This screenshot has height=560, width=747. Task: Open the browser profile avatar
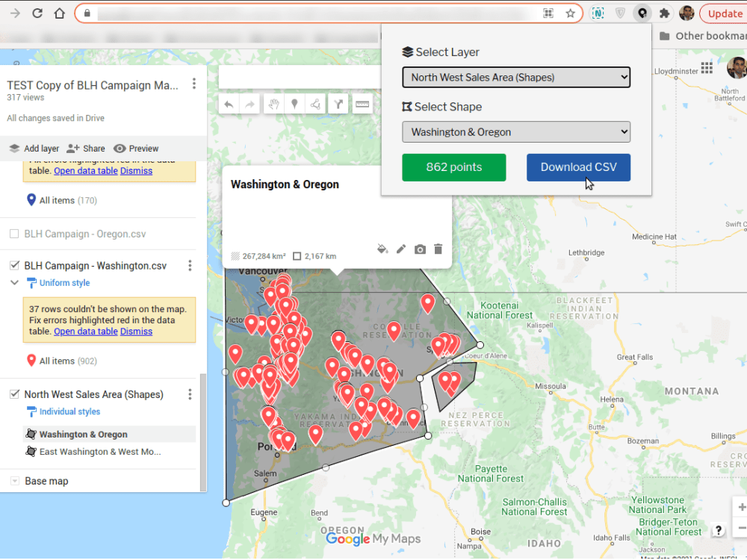[x=686, y=13]
